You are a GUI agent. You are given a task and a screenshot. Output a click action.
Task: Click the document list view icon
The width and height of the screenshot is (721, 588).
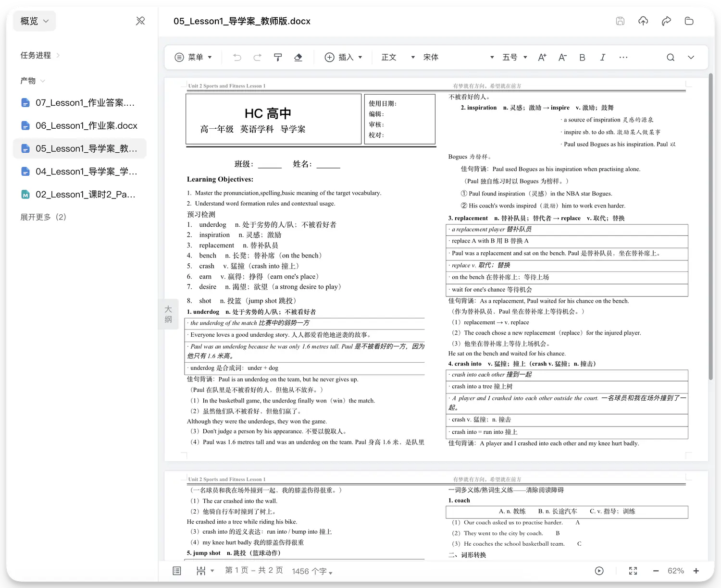[177, 571]
